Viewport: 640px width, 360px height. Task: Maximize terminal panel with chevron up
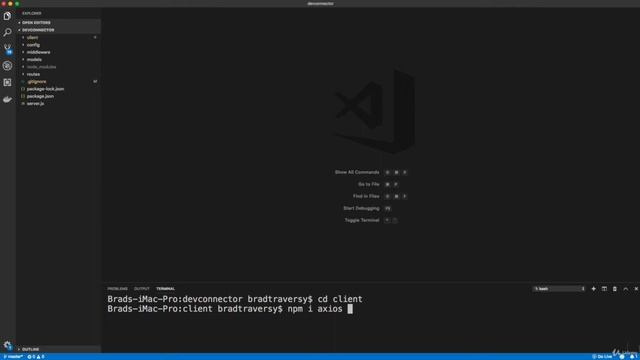(x=626, y=289)
